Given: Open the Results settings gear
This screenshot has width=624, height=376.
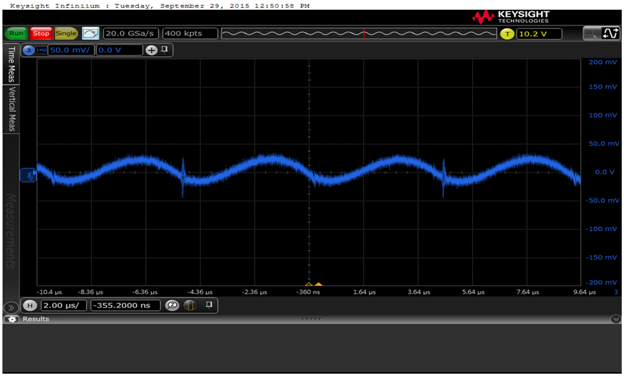Looking at the screenshot, I should pos(12,319).
